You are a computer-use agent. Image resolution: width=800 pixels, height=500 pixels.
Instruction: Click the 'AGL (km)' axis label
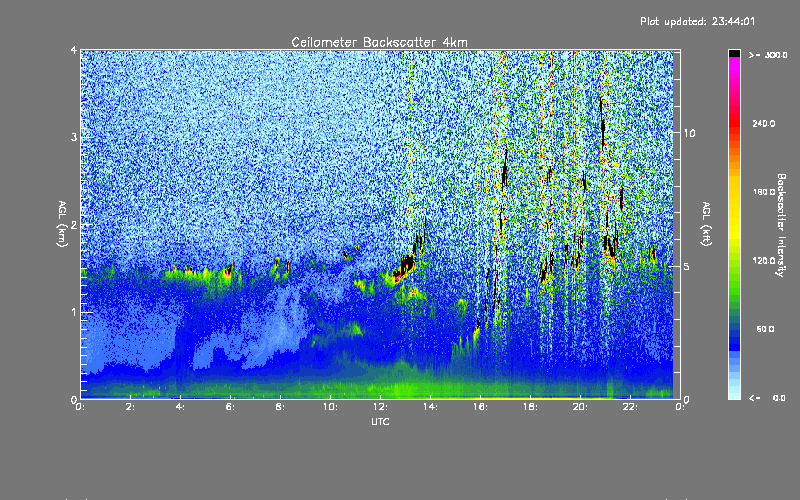point(63,224)
